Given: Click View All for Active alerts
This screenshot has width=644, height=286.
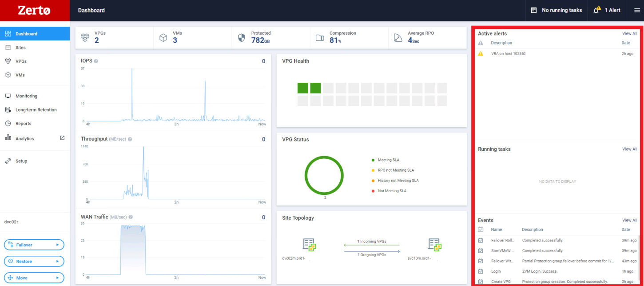Looking at the screenshot, I should 629,33.
